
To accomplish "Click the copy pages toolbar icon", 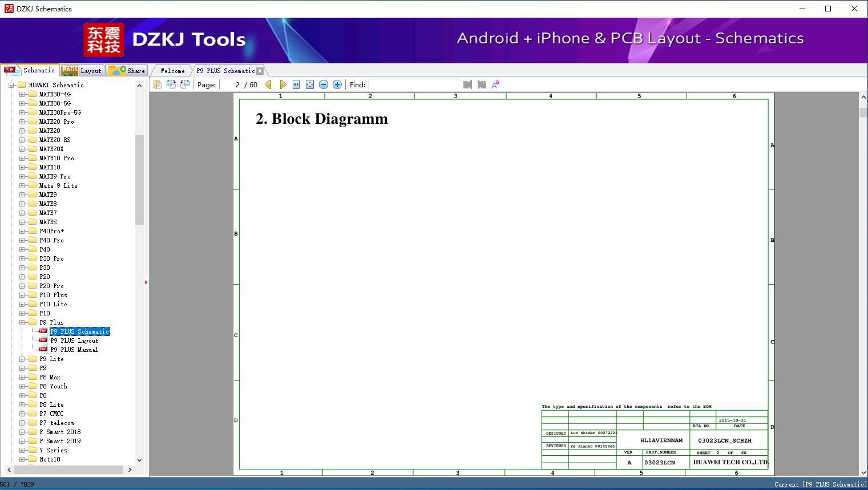I will 158,84.
